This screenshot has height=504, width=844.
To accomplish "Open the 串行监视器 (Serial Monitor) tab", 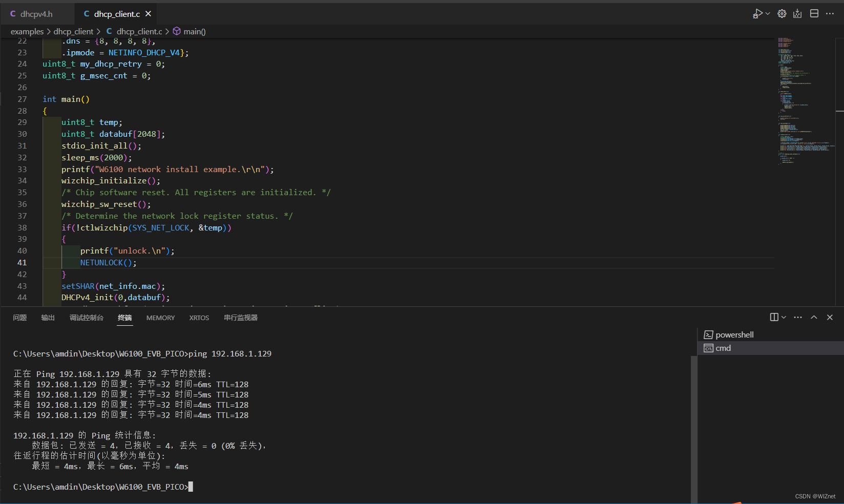I will (x=241, y=318).
